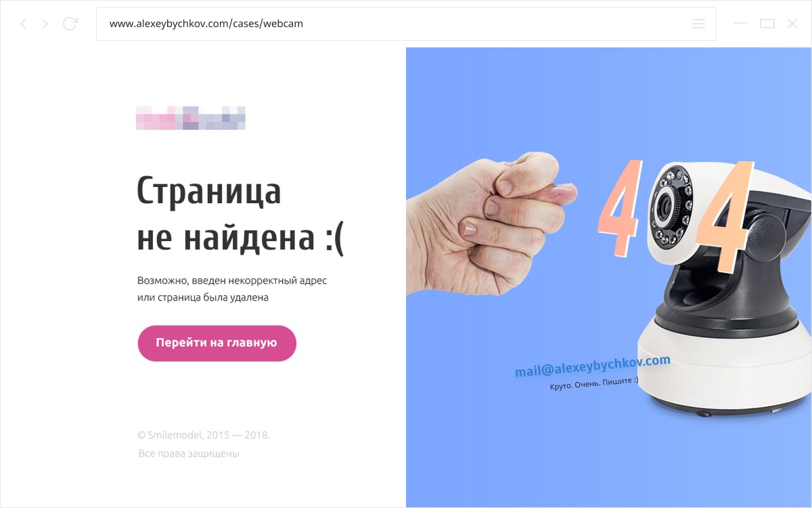Click the "© Smilemodel, 2015 — 2018." copyright

pyautogui.click(x=204, y=435)
